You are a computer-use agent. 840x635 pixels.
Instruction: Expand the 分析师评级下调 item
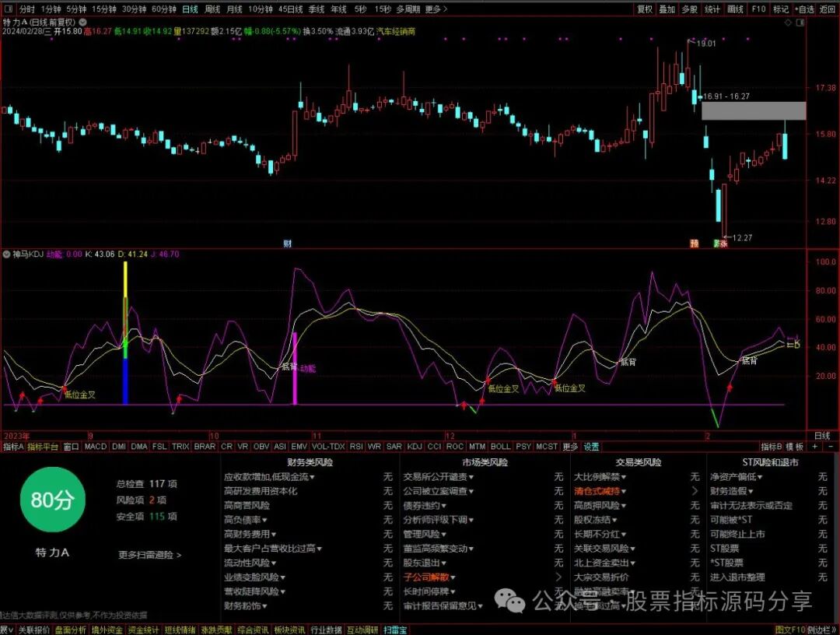pyautogui.click(x=438, y=520)
